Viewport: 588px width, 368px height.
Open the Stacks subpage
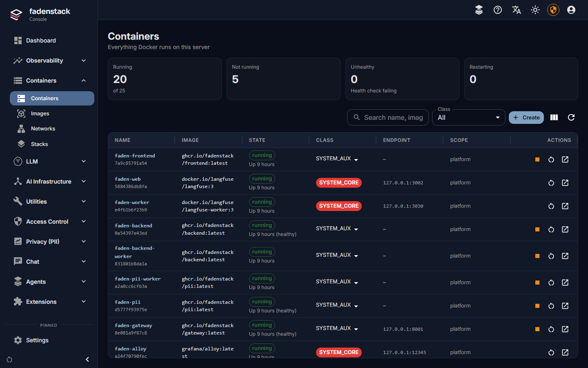click(52, 144)
